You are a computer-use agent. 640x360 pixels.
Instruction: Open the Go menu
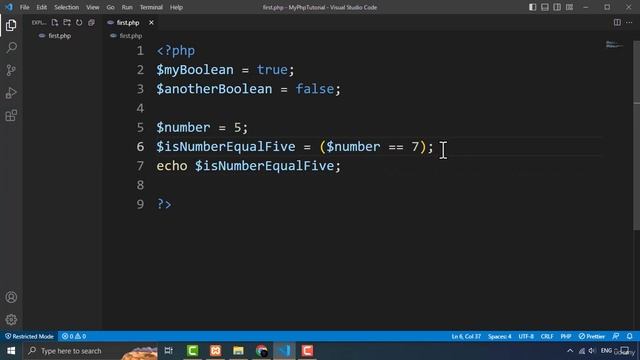[x=111, y=7]
